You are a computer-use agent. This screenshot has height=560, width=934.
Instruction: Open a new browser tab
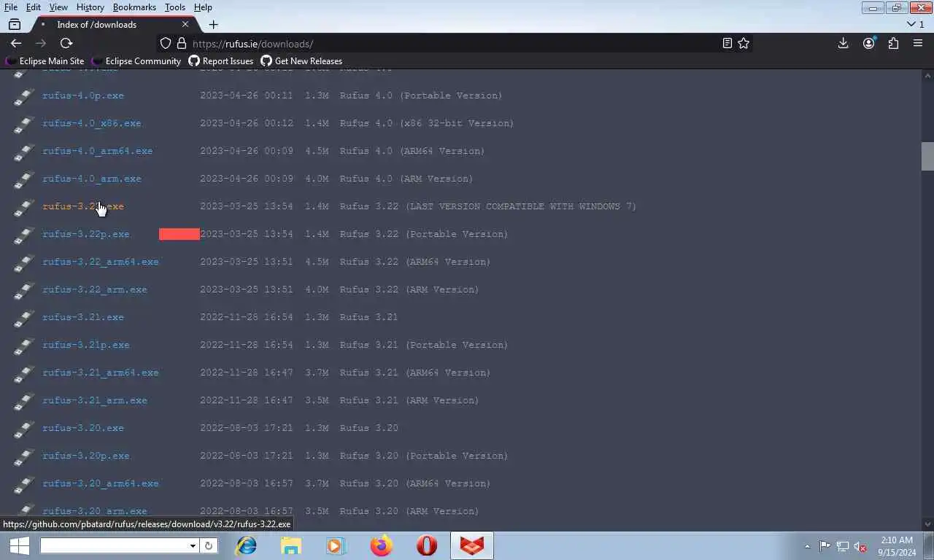213,24
